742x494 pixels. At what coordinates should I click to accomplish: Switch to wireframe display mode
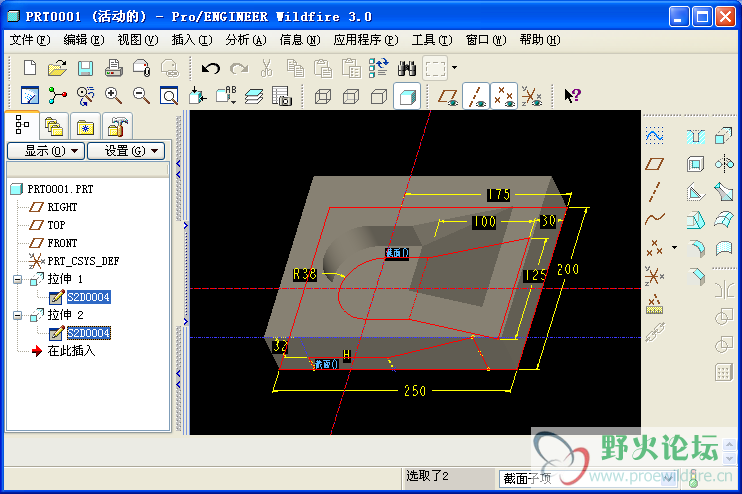tap(323, 96)
